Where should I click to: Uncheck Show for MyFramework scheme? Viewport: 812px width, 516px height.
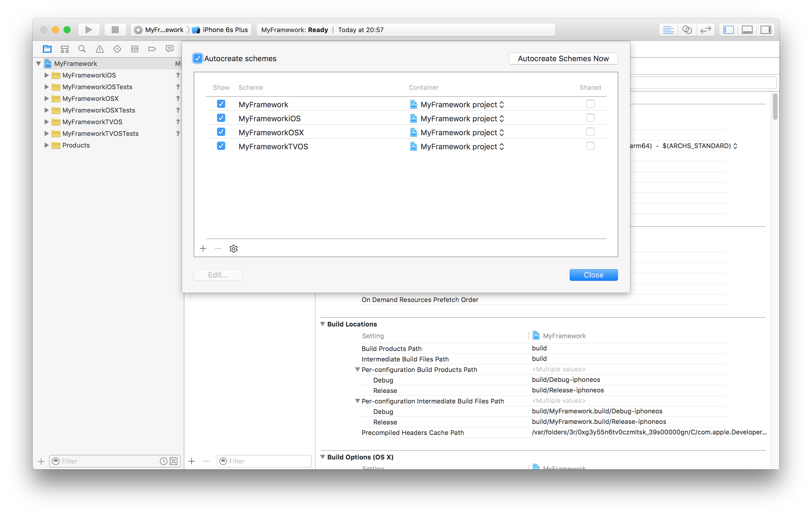coord(221,104)
